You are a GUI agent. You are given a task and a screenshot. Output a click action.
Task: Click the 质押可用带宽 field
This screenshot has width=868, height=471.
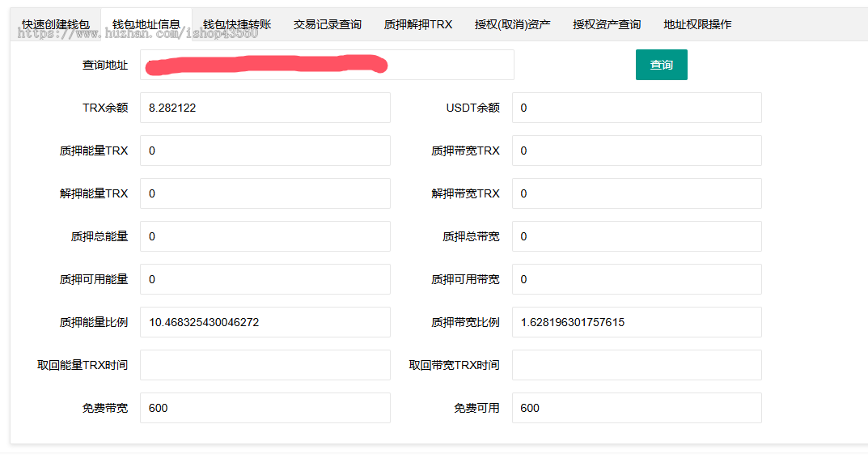click(637, 279)
